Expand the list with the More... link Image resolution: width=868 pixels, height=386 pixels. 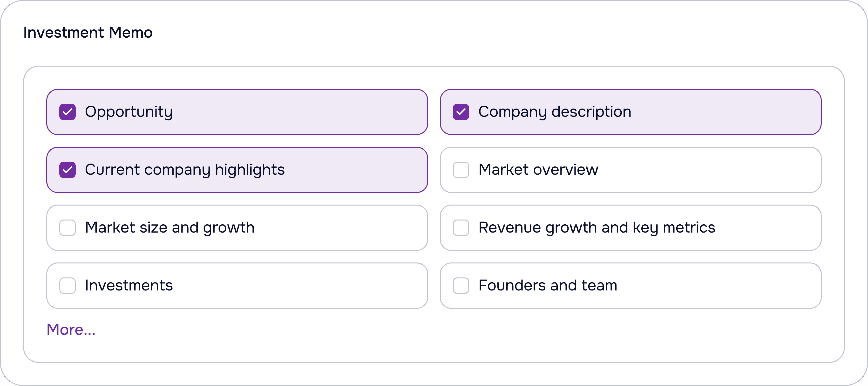coord(71,330)
